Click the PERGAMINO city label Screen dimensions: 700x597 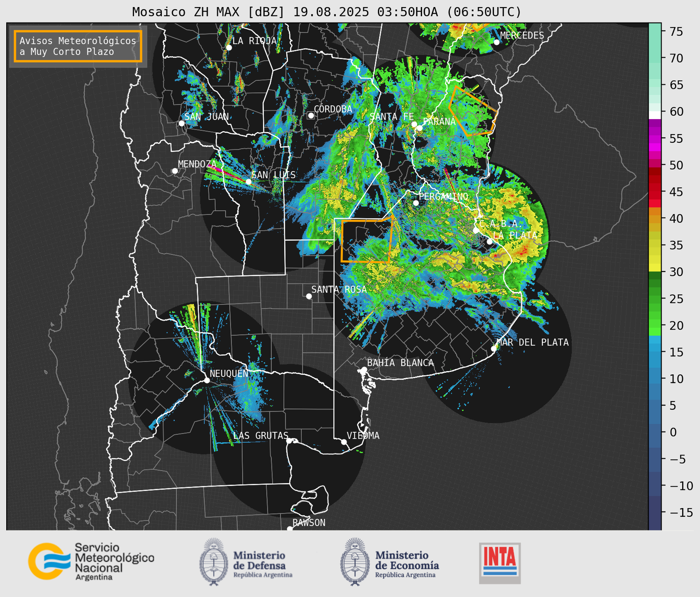(444, 196)
